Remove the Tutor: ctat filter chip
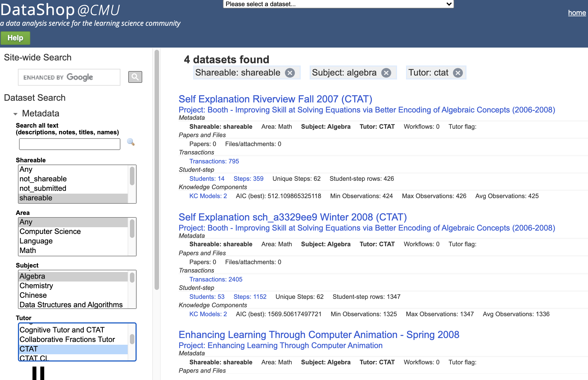Screen dimensions: 588x380 [x=458, y=73]
